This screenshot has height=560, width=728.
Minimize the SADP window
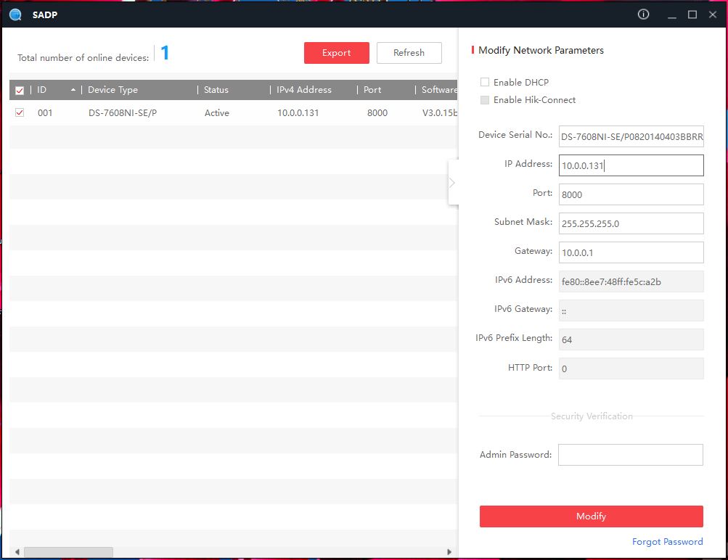click(x=672, y=15)
